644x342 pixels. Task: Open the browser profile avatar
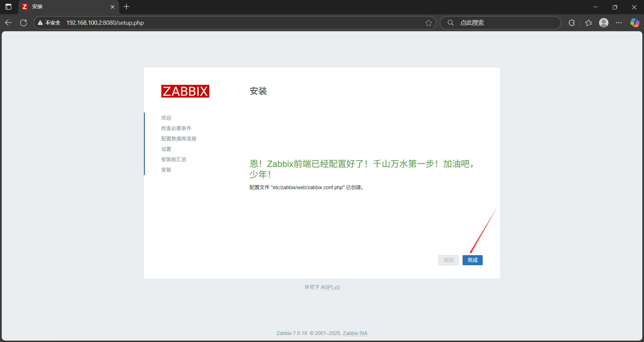pyautogui.click(x=604, y=23)
